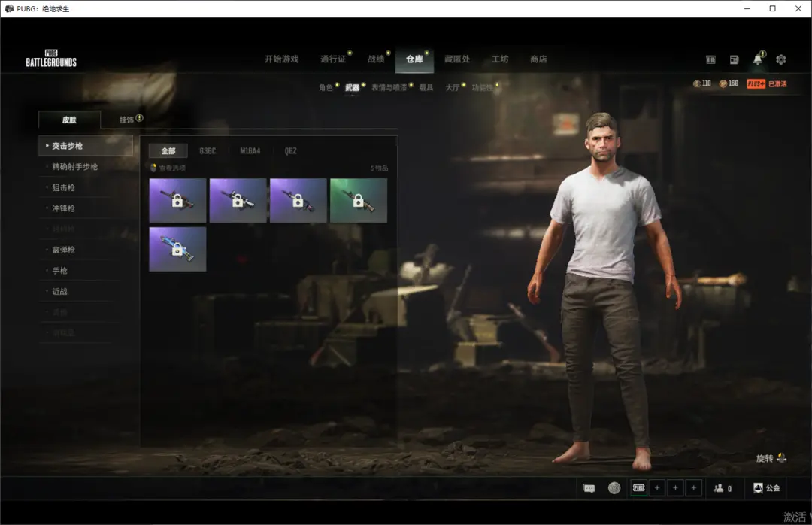Open the chat bubble icon
Viewport: 812px width, 525px height.
[x=589, y=488]
